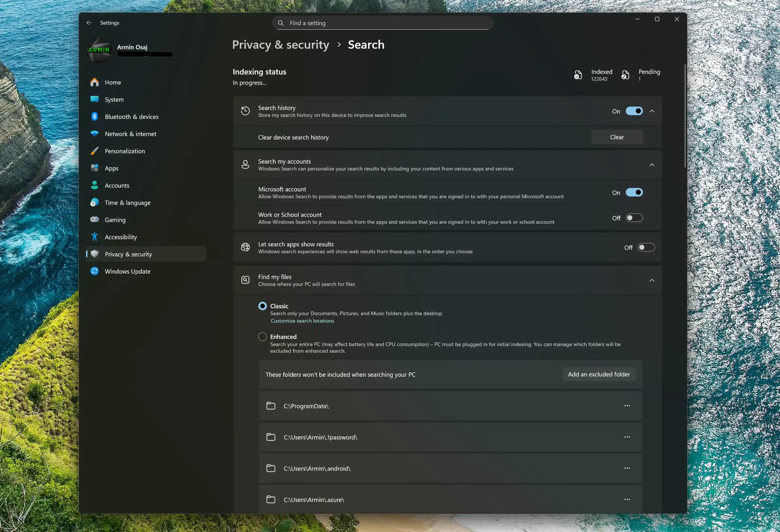The image size is (780, 532).
Task: Click folder icon for .azure folder
Action: pyautogui.click(x=271, y=499)
